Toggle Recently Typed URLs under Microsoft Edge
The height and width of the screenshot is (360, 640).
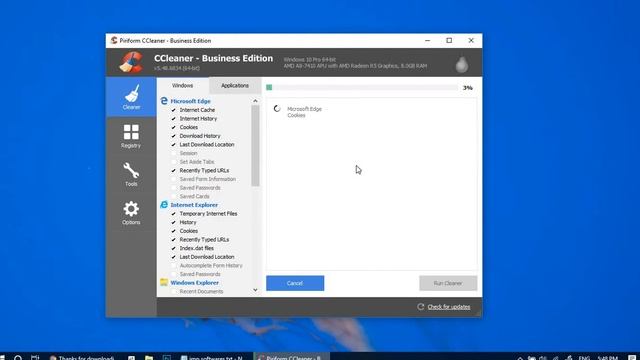tap(173, 171)
